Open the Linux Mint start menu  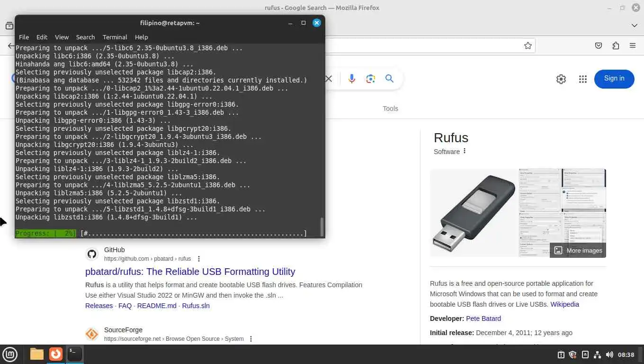[x=10, y=354]
